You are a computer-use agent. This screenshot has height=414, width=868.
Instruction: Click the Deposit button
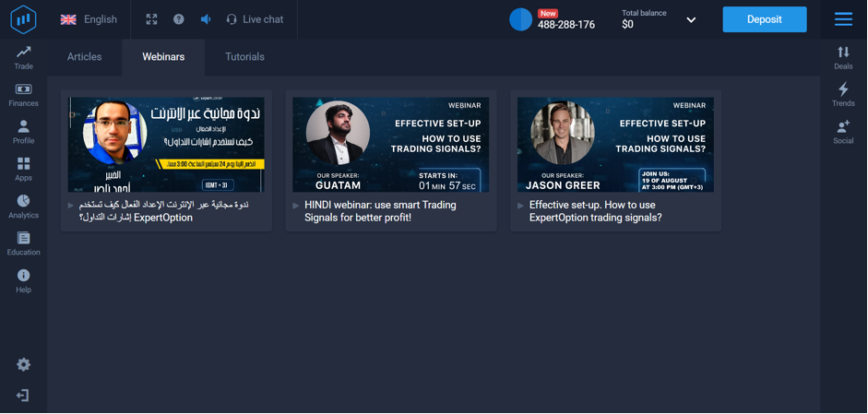tap(765, 19)
